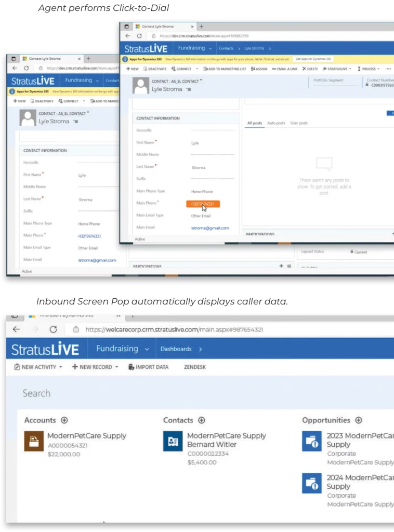Switch to User posts tab

[x=299, y=123]
